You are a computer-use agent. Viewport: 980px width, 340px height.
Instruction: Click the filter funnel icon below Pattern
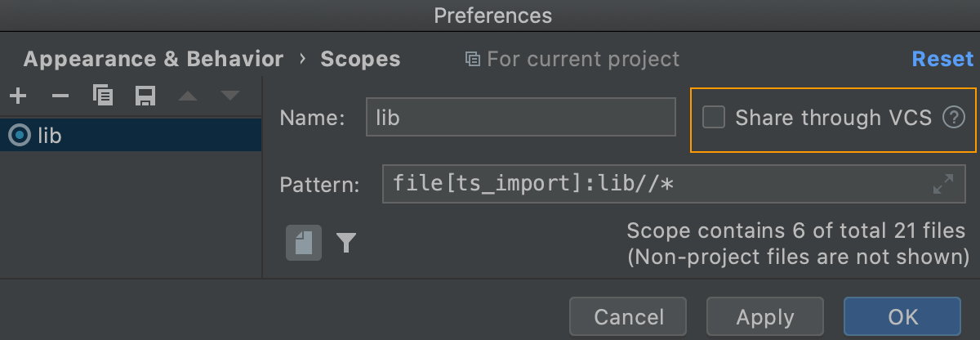346,243
